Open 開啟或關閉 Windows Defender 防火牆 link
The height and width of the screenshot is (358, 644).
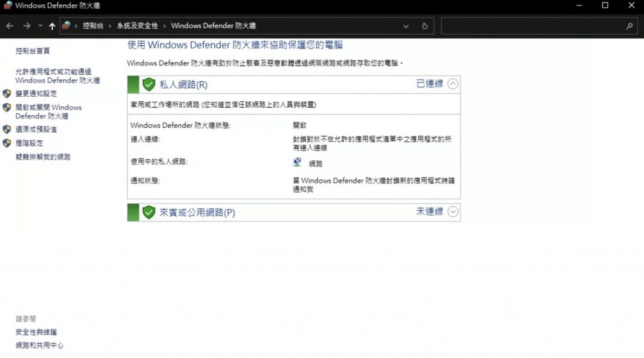48,112
